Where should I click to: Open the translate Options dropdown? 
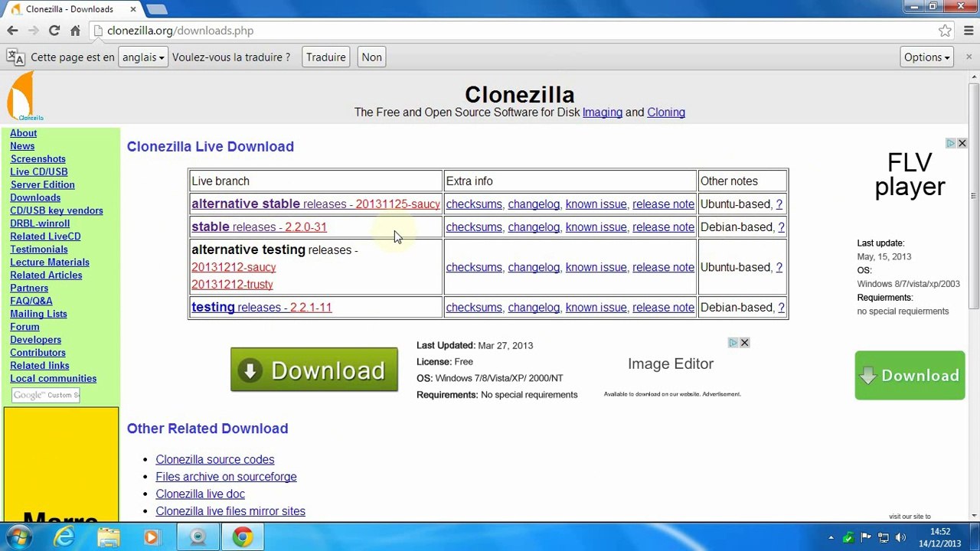[x=926, y=57]
